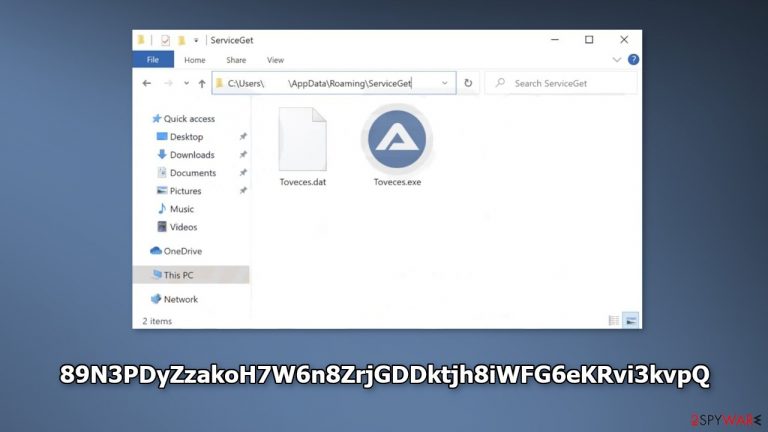Open the View ribbon tab
This screenshot has width=768, height=432.
275,60
